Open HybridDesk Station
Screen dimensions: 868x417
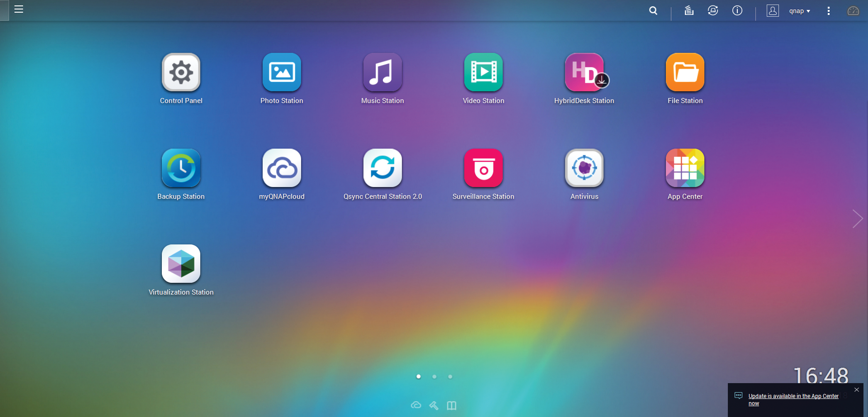pyautogui.click(x=584, y=73)
